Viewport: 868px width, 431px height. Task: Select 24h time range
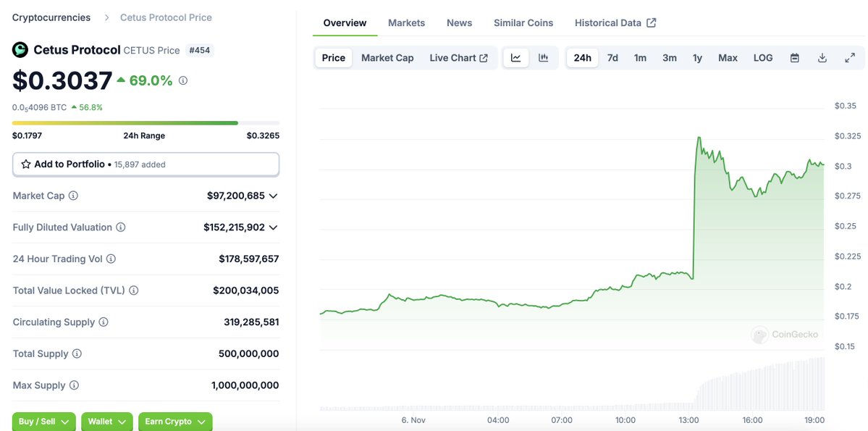(x=582, y=58)
